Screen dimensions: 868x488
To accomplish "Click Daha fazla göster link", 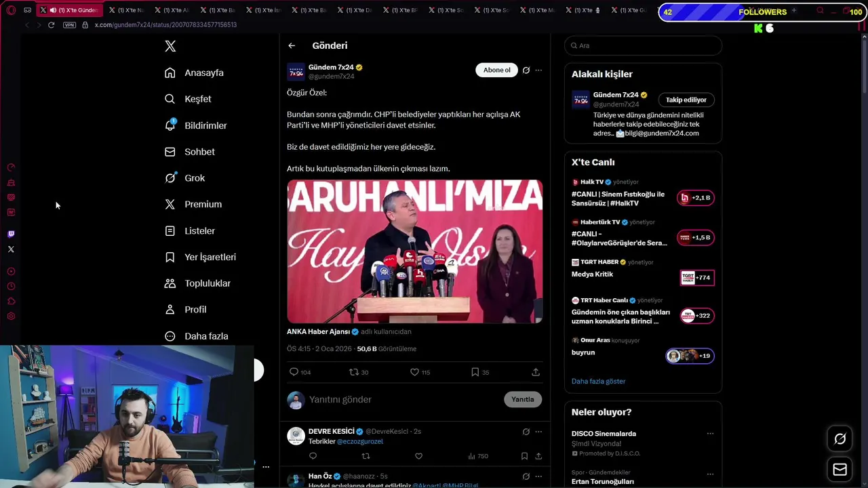I will (598, 381).
